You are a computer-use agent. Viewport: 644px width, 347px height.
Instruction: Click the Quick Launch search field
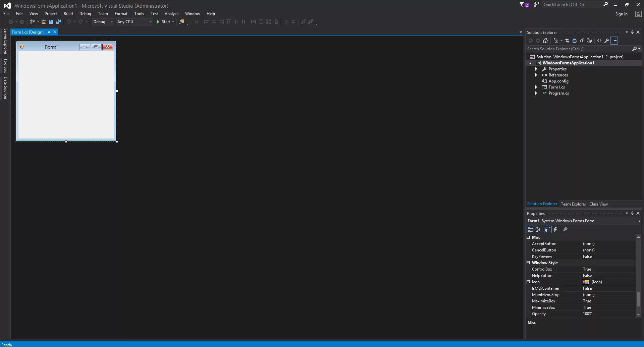[572, 5]
